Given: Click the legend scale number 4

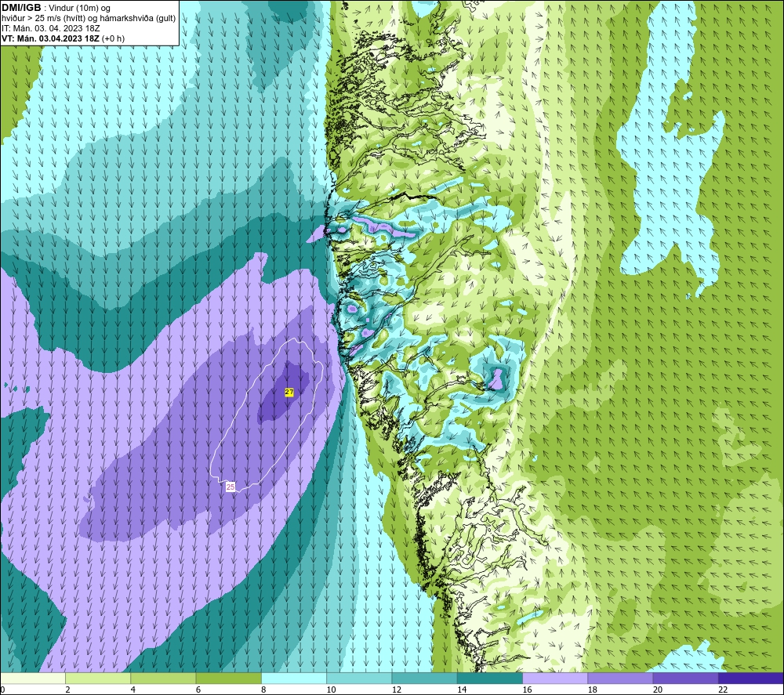Looking at the screenshot, I should click(133, 690).
